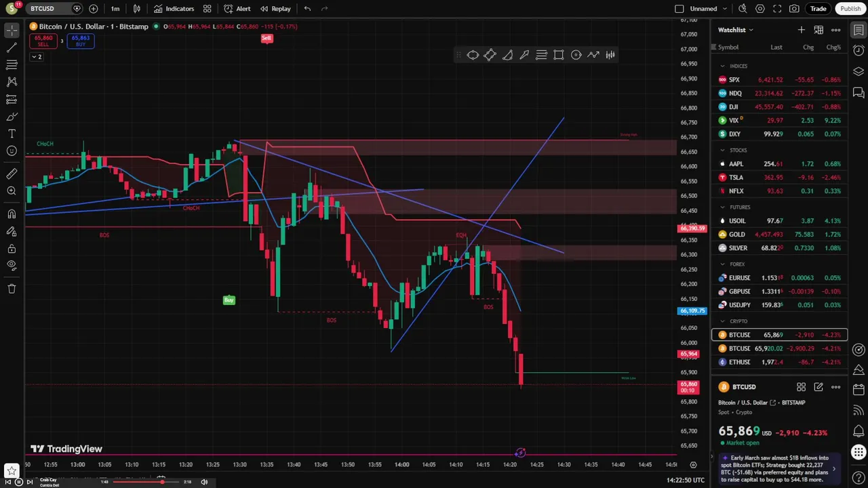Go to previous track in media player
The image size is (868, 488).
(x=8, y=482)
